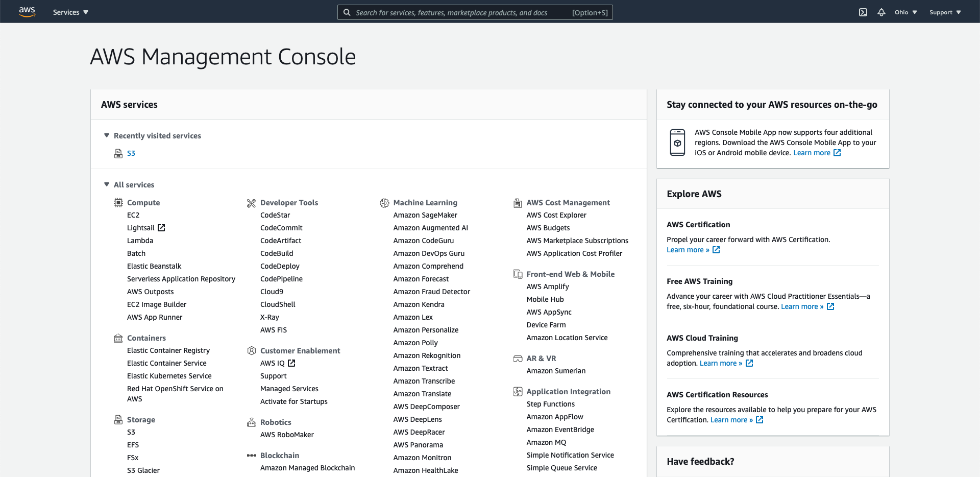
Task: Click the AWS Cost Management category icon
Action: click(x=518, y=203)
